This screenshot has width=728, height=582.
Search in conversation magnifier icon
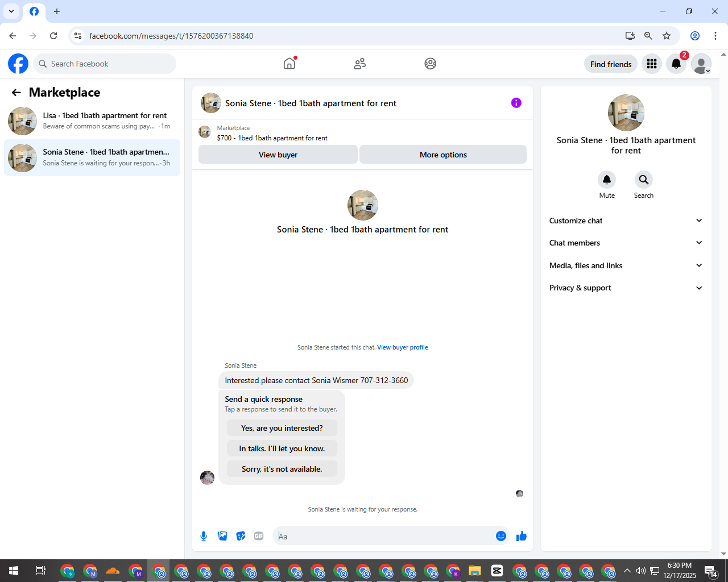644,180
